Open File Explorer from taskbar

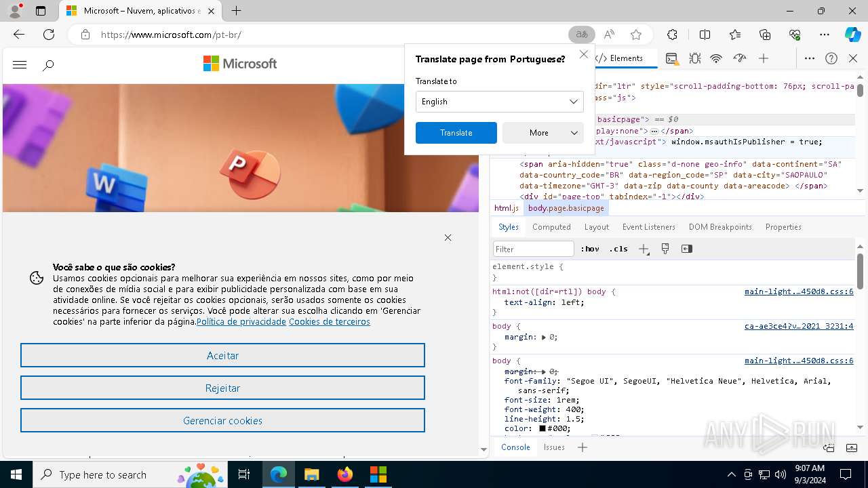(312, 474)
